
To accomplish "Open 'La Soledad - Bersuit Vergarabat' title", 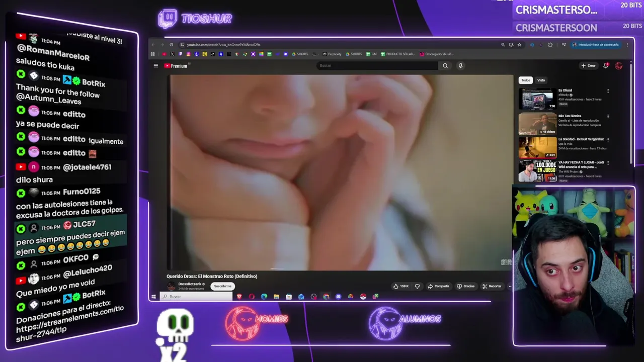I will point(581,139).
